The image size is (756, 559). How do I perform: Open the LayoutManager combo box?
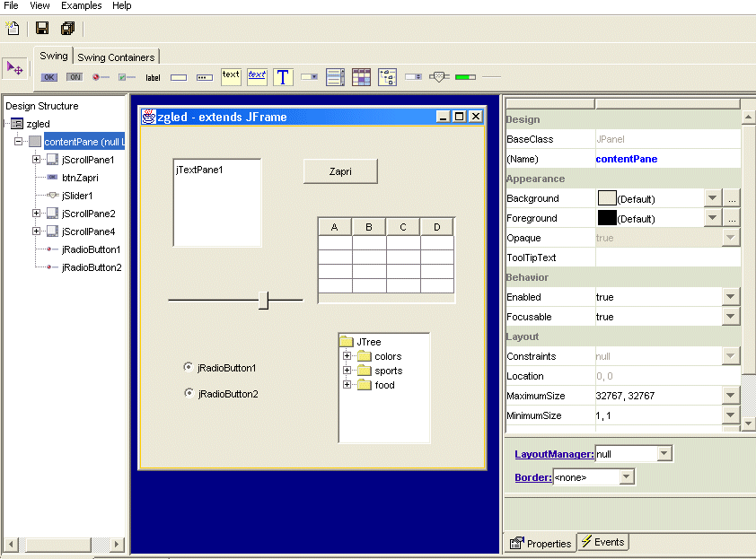tap(664, 453)
